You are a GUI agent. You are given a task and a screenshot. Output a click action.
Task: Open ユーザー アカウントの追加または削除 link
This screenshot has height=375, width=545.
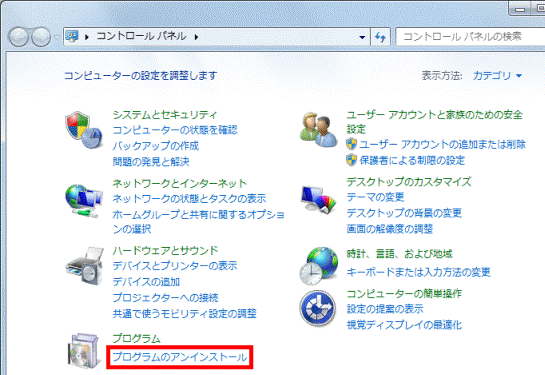click(x=442, y=144)
